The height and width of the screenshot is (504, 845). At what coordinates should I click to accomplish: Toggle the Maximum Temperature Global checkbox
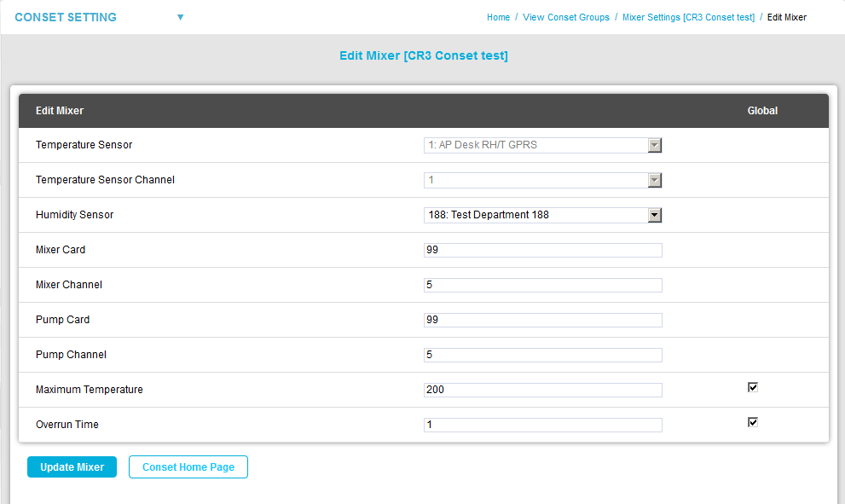coord(752,387)
